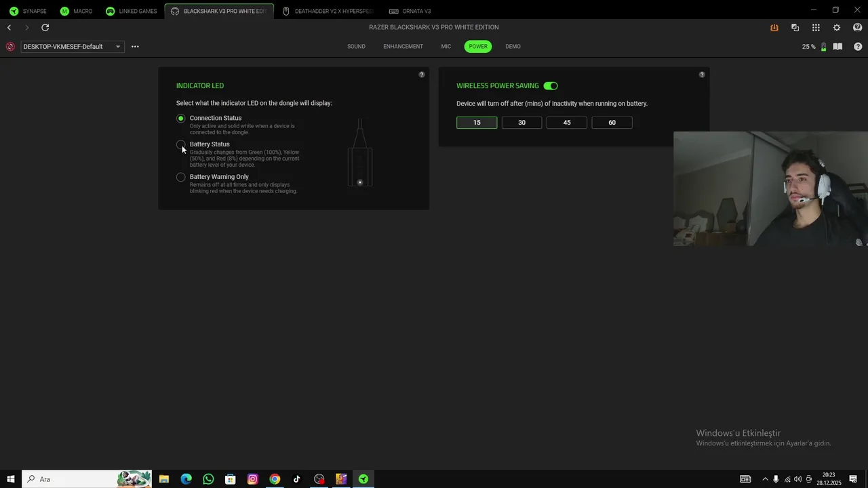The height and width of the screenshot is (488, 868).
Task: Toggle Wireless Power Saving switch
Action: (551, 86)
